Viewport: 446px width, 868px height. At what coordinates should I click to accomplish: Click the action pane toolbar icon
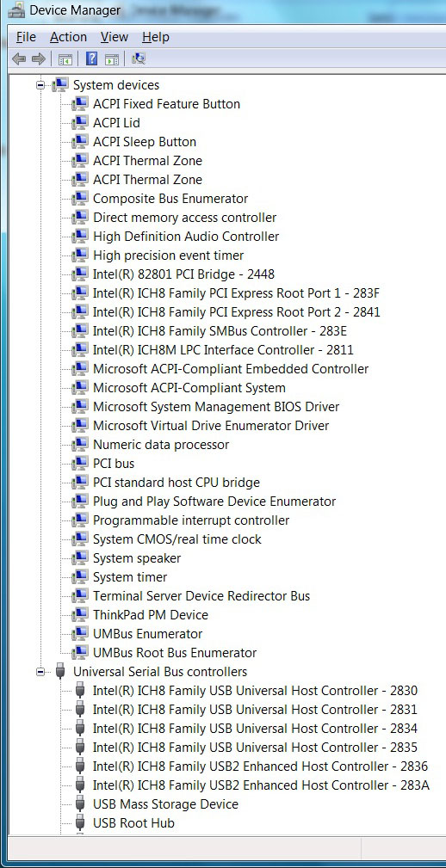click(112, 58)
